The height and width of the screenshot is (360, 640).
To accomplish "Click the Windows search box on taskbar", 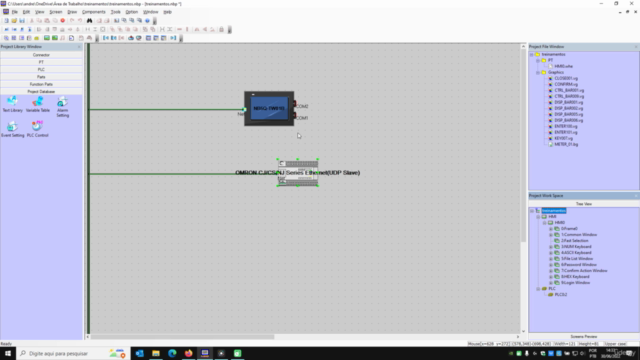I will [x=73, y=353].
